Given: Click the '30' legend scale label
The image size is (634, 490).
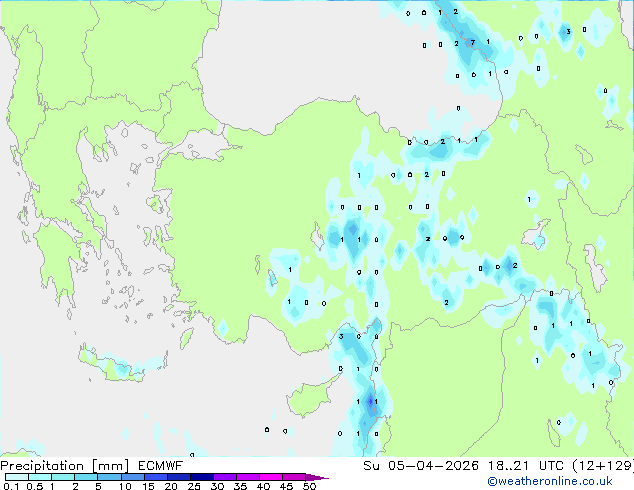Looking at the screenshot, I should tap(217, 486).
